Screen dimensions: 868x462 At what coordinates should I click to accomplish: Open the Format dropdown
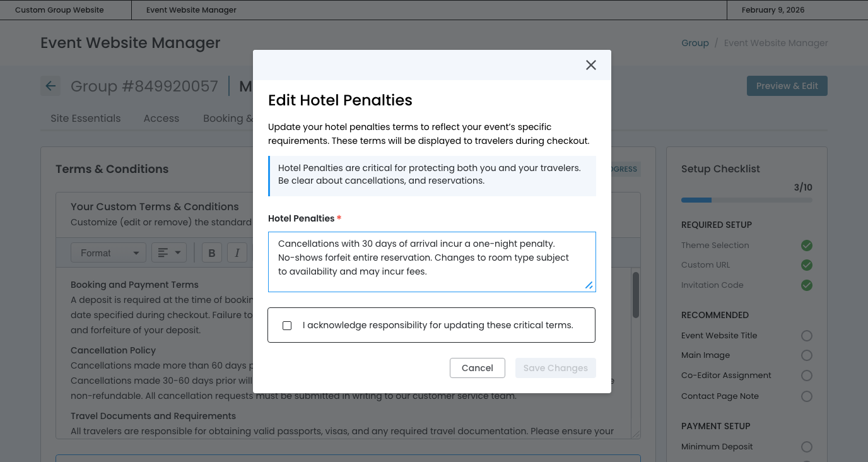108,253
